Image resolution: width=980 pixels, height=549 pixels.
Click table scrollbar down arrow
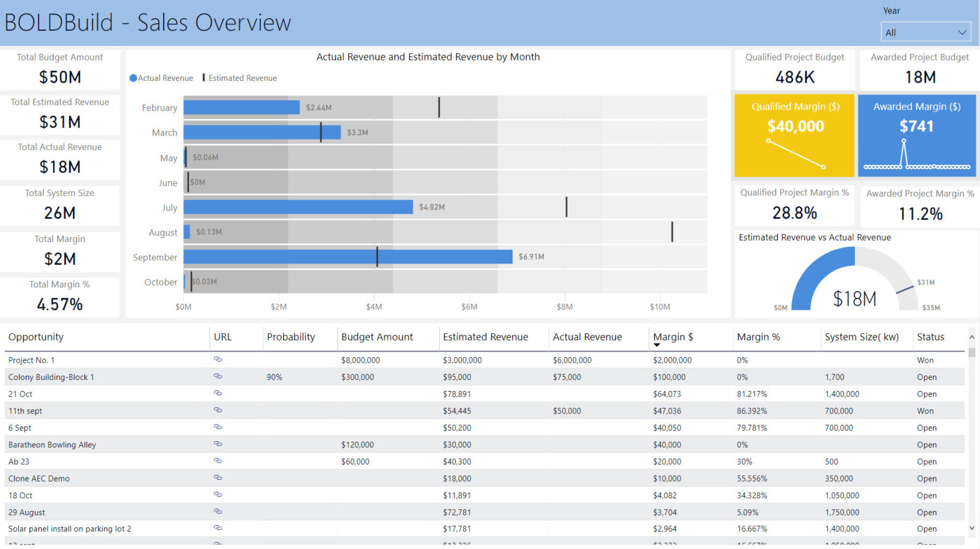971,528
